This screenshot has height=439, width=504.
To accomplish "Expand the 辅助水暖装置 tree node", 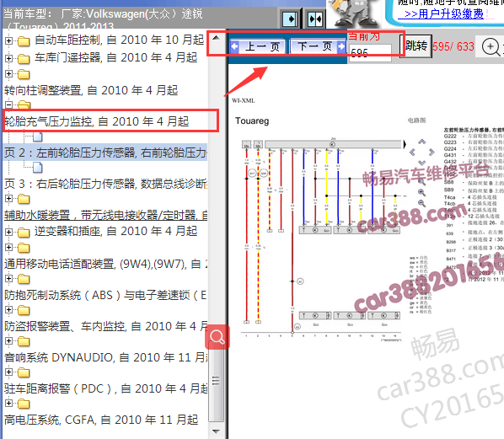I will [x=9, y=199].
